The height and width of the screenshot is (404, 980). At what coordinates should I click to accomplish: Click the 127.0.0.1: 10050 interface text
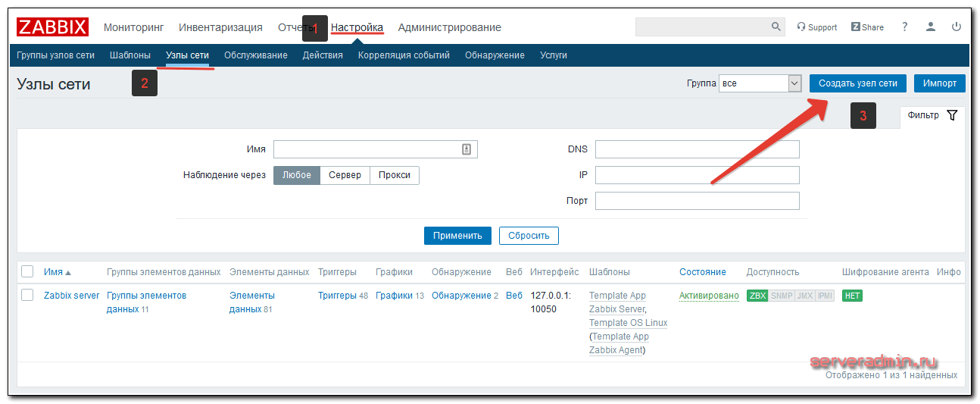click(x=551, y=302)
